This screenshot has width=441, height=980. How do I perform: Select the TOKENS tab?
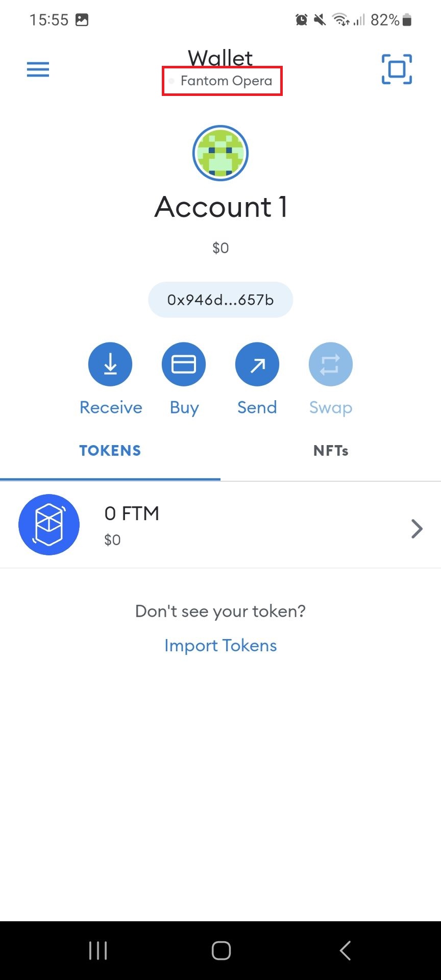(110, 451)
